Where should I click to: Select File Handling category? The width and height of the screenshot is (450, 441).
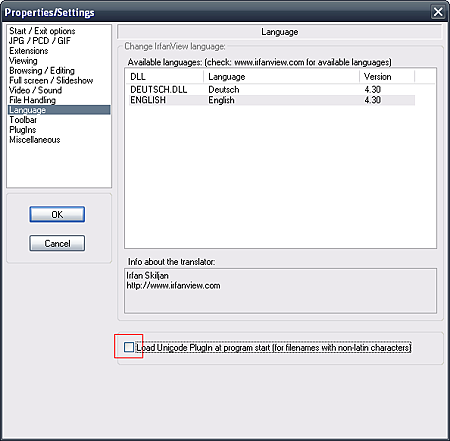pyautogui.click(x=32, y=100)
